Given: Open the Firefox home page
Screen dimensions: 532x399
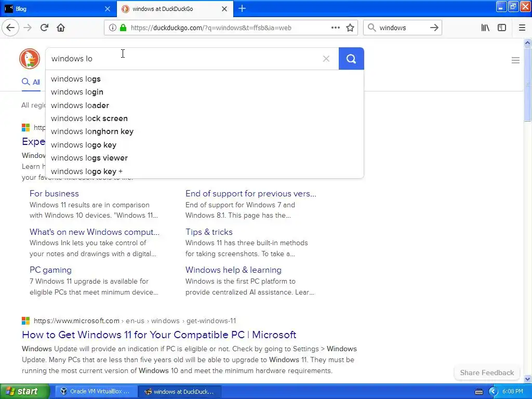Looking at the screenshot, I should click(61, 28).
